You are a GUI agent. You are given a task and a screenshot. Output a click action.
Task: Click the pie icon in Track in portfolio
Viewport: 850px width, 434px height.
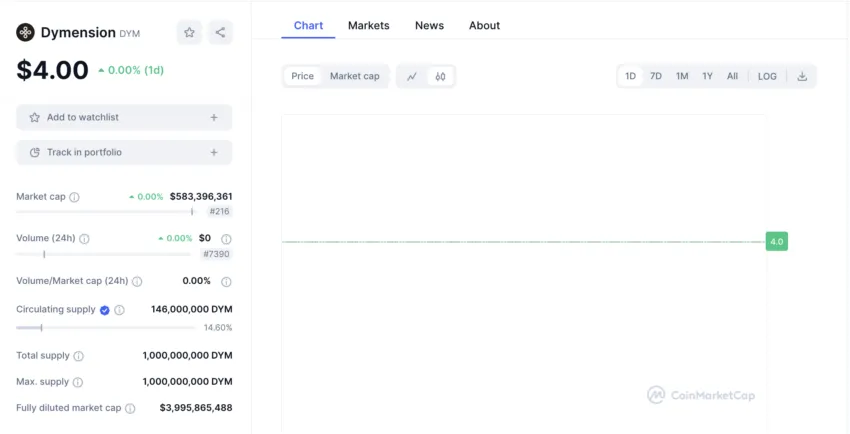(35, 153)
